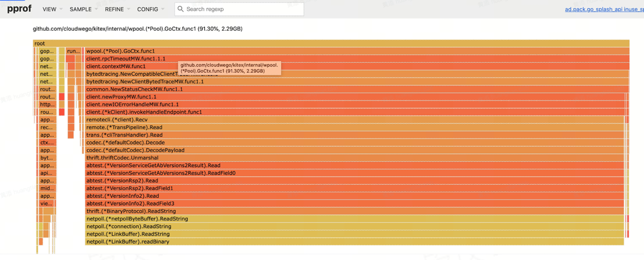Select the root flame graph bar
Screen dimensions: 644x260
(x=330, y=43)
